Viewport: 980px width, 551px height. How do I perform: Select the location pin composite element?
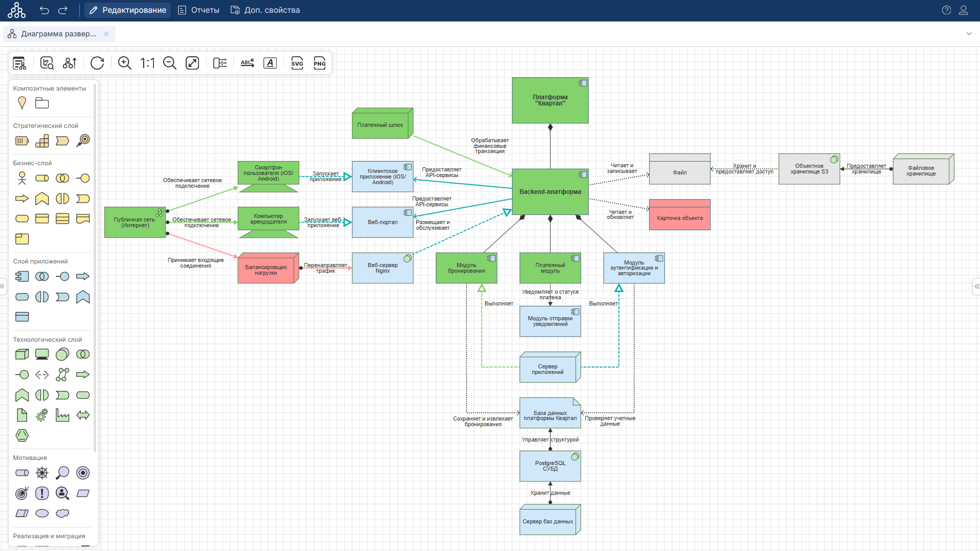[22, 103]
